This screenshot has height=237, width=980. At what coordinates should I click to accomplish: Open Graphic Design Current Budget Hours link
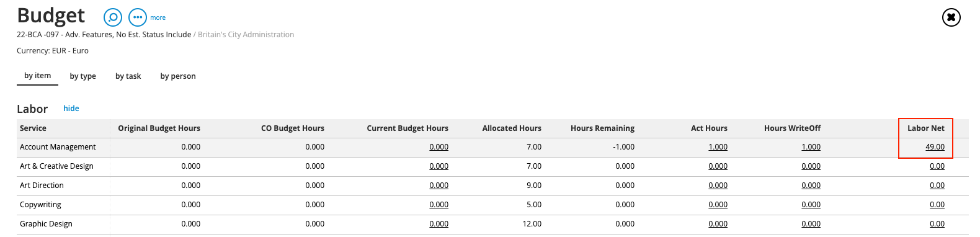coord(439,224)
